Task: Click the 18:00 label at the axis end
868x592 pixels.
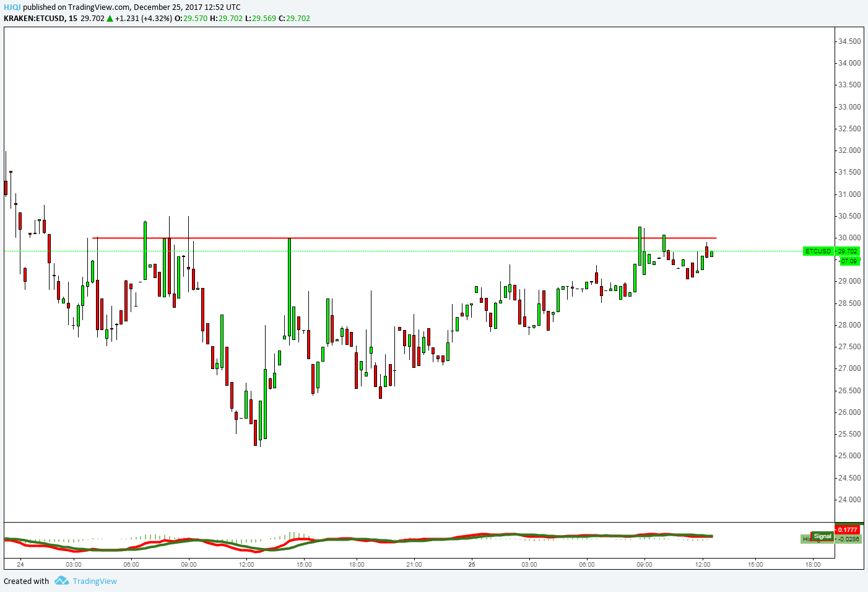Action: point(813,564)
